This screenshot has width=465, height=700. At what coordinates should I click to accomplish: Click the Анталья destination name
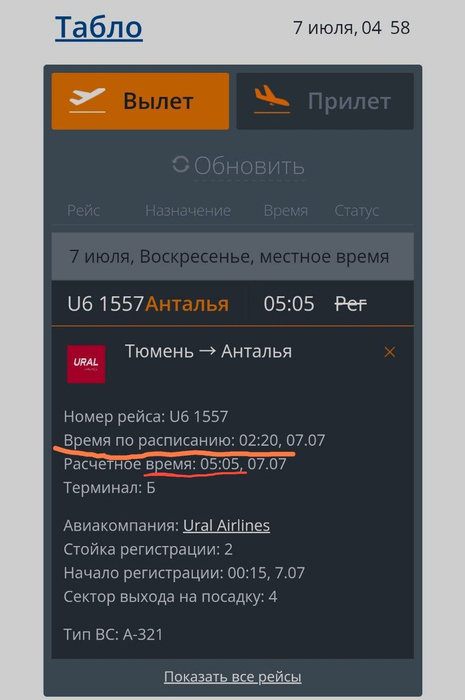[x=187, y=304]
